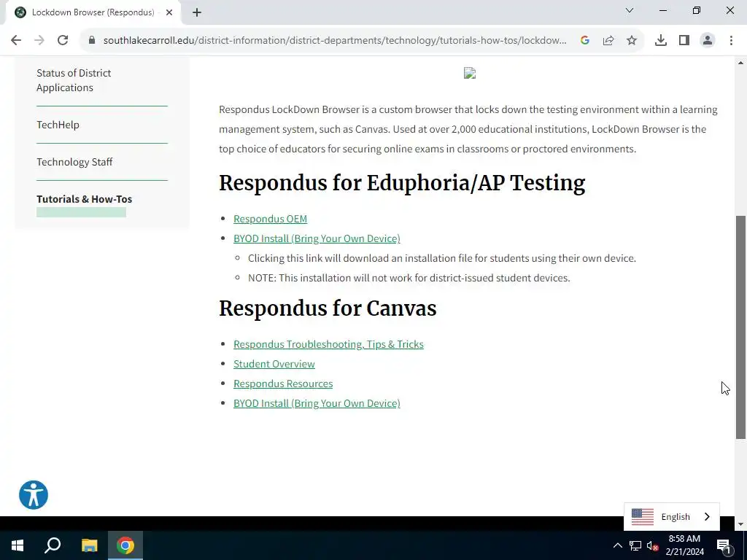Image resolution: width=747 pixels, height=560 pixels.
Task: Open the Student Overview link
Action: coord(274,364)
